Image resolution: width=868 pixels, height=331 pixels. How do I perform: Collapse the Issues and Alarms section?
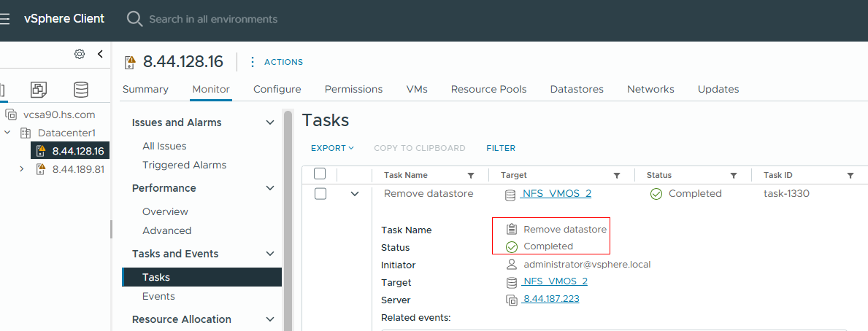(x=270, y=122)
